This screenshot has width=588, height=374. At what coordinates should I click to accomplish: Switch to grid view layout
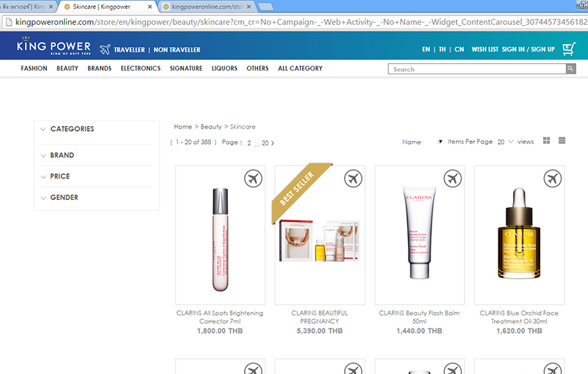pos(547,141)
